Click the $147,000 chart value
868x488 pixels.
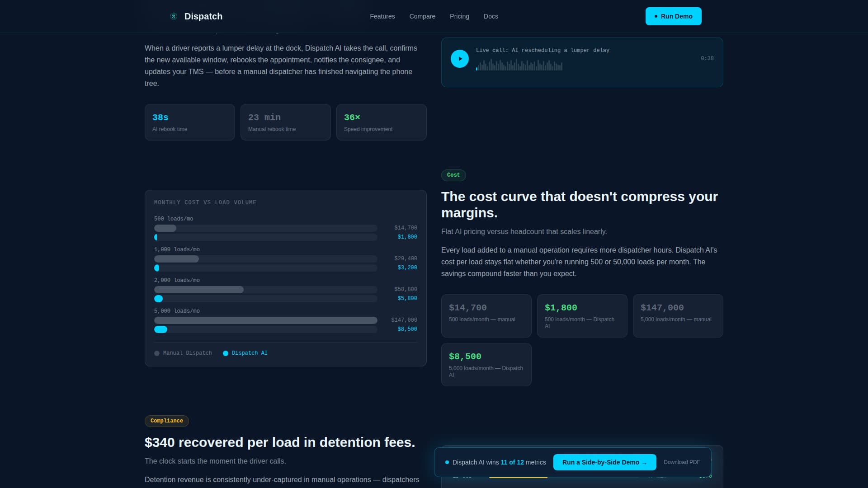[x=404, y=320]
